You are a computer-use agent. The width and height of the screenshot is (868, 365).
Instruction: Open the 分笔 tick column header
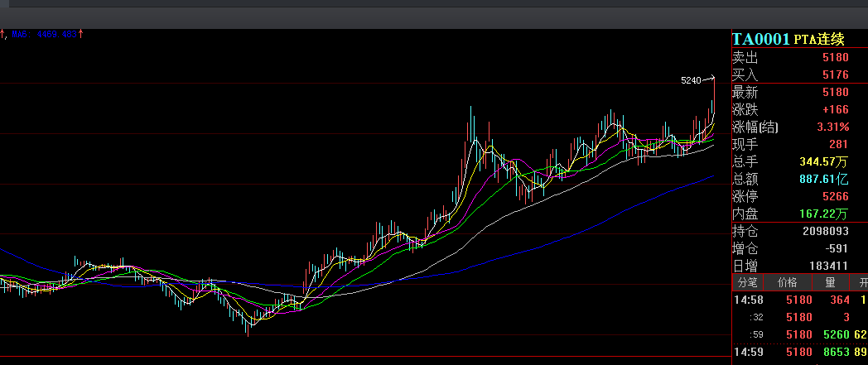tap(747, 283)
